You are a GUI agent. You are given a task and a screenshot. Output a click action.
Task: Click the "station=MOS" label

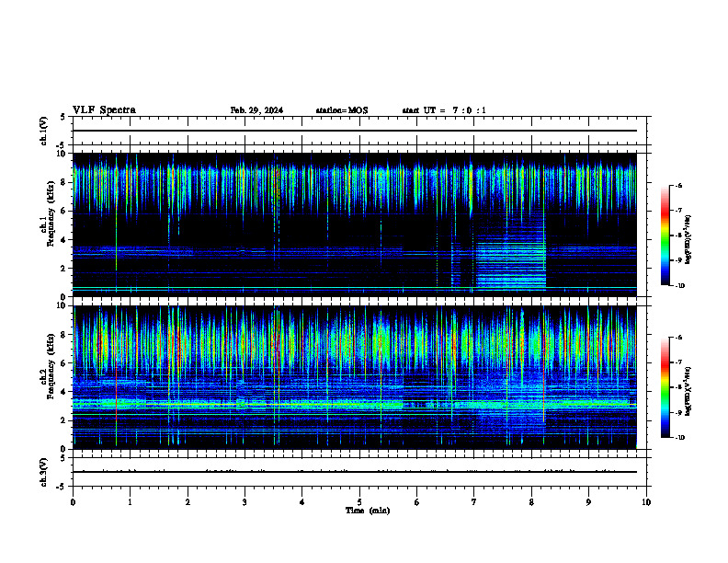[342, 110]
